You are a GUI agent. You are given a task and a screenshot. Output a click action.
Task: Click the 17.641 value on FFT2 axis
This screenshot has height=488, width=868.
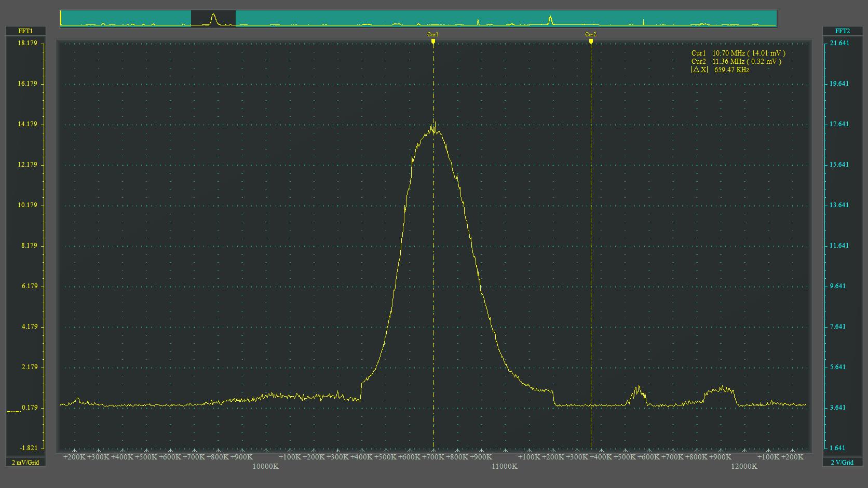pos(839,124)
